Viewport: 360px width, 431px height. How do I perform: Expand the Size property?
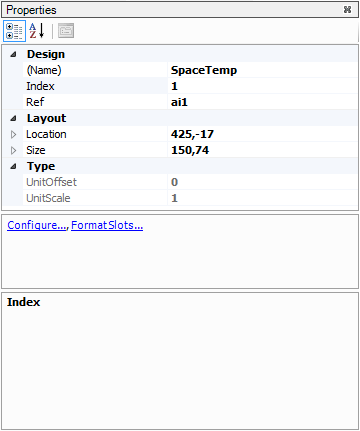pos(13,150)
